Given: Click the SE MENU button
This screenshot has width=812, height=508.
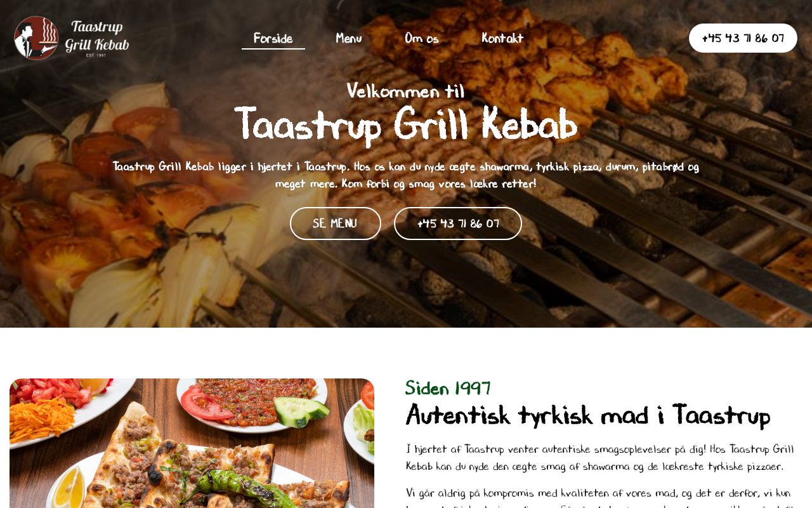Looking at the screenshot, I should pos(336,224).
